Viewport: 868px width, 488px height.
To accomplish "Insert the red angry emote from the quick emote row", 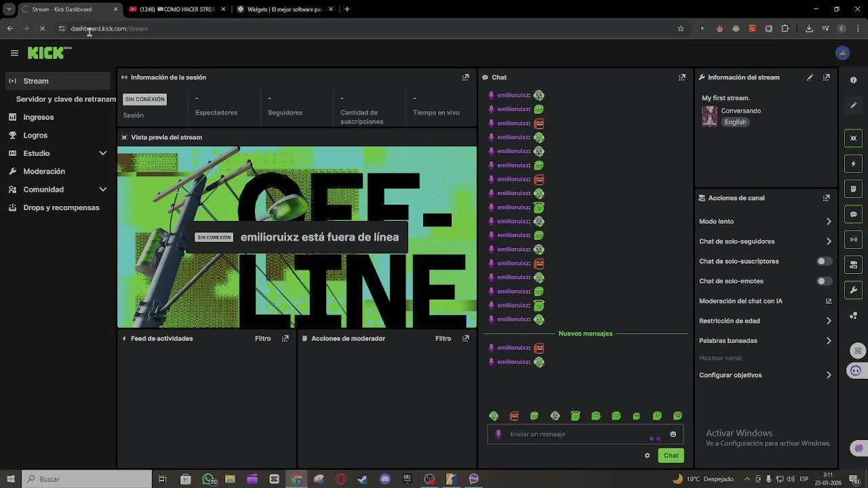I will click(514, 416).
